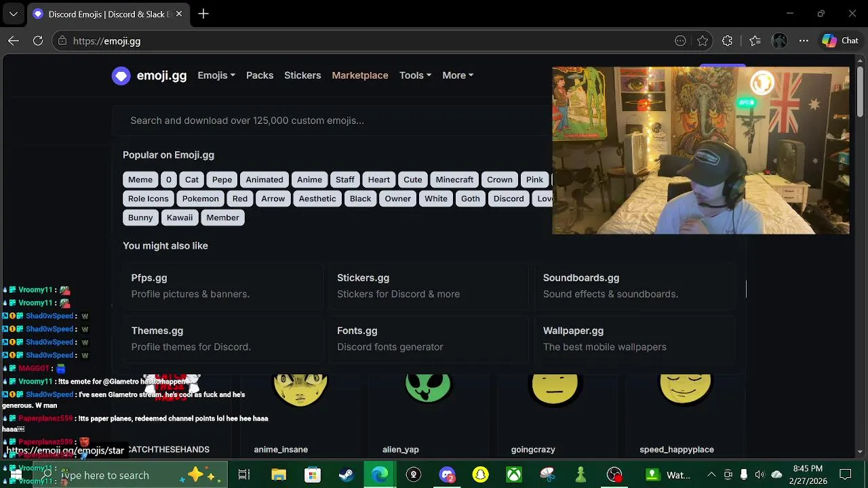Open the goingcrazy emoji thumbnail
Screen dimensions: 868x488
point(555,390)
